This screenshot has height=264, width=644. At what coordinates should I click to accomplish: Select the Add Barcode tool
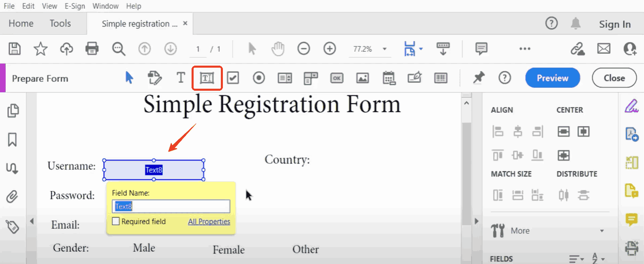pyautogui.click(x=441, y=78)
